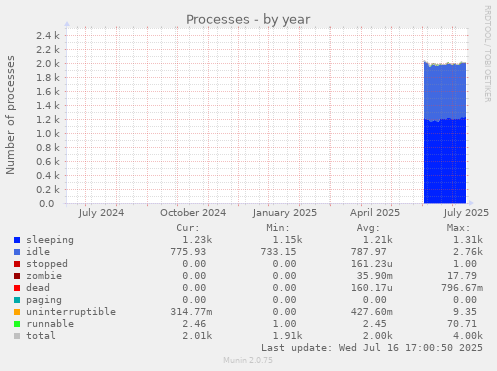Click the 'April 2025' x-axis label
Viewport: 497px width, 371px height.
coord(375,213)
